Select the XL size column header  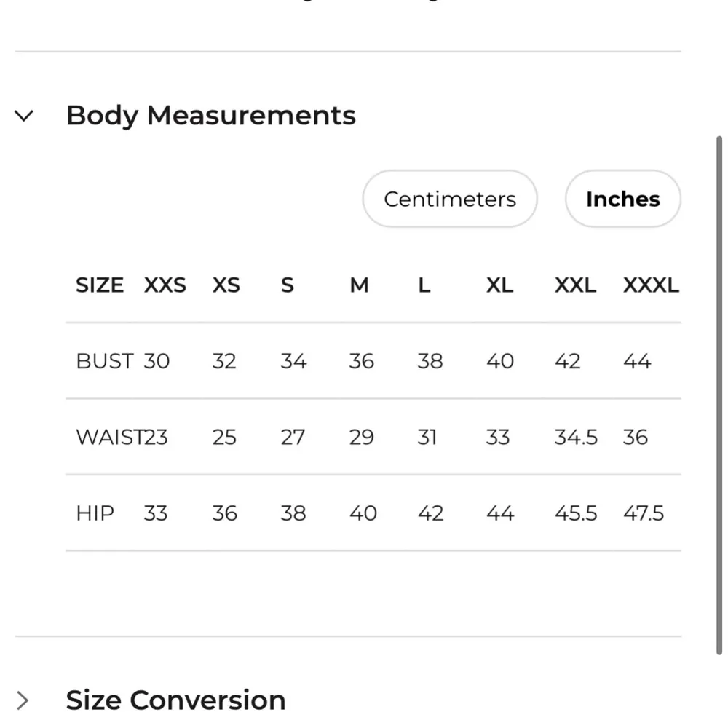click(x=499, y=285)
